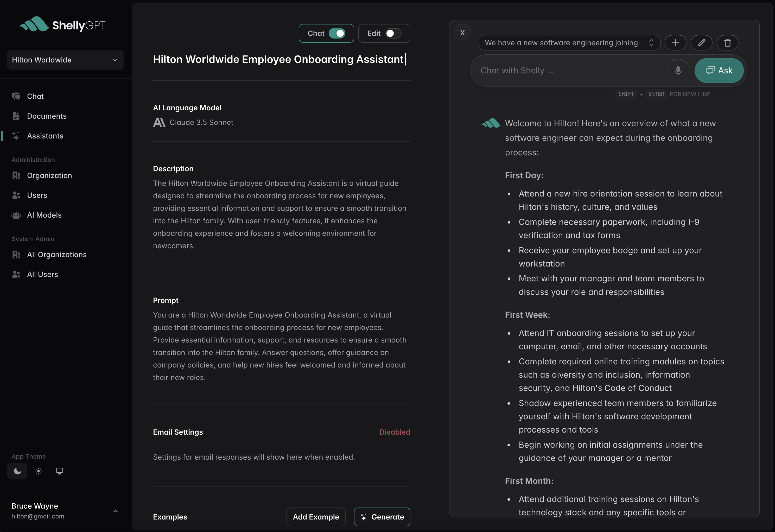Select the light theme sun icon
The width and height of the screenshot is (775, 532).
[39, 471]
